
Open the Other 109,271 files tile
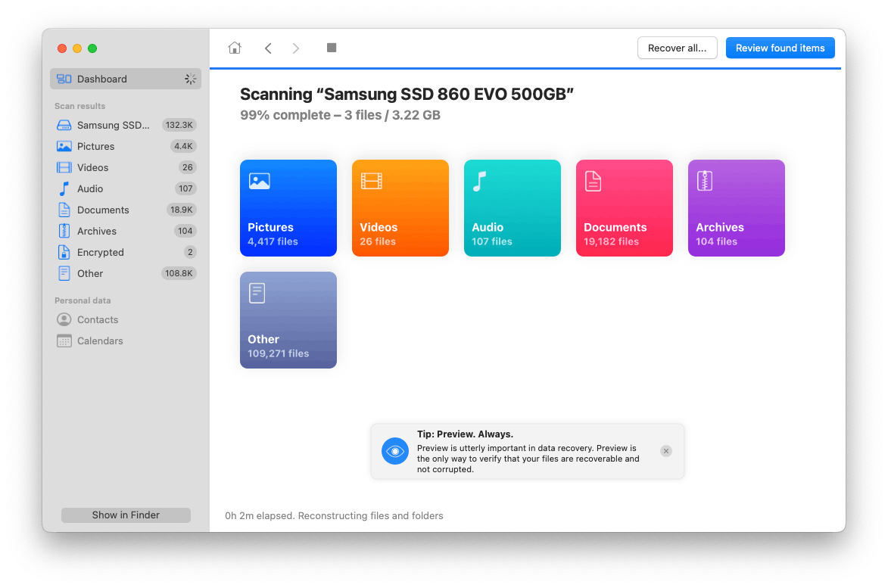click(x=288, y=320)
